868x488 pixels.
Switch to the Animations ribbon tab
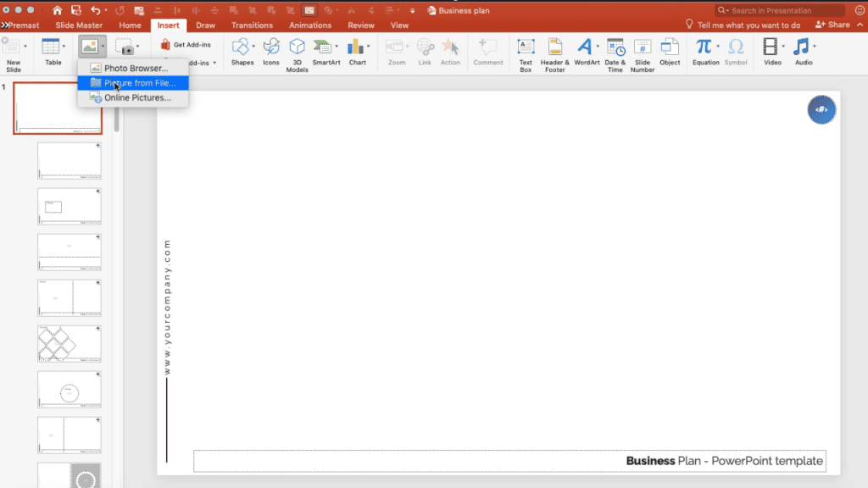[309, 25]
